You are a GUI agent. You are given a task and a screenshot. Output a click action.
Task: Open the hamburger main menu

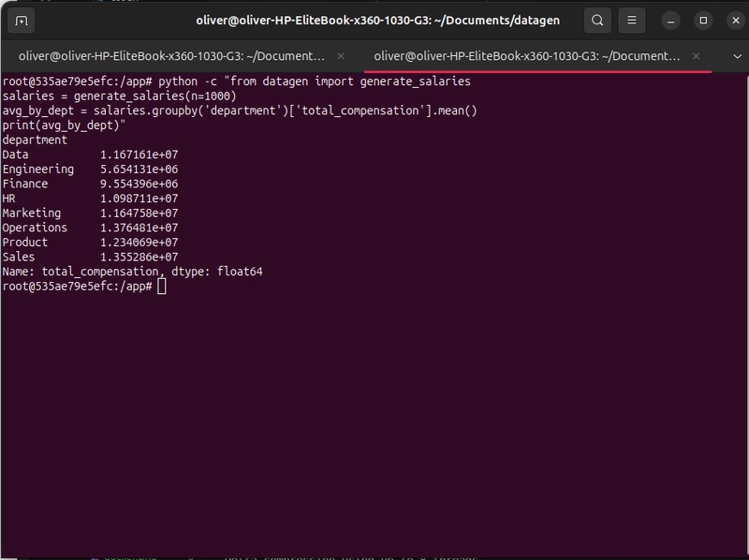[x=634, y=21]
